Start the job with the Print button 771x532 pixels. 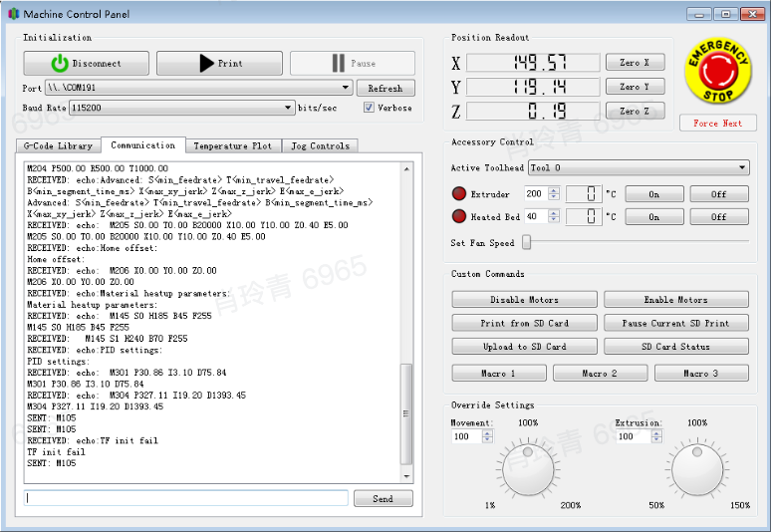pyautogui.click(x=219, y=64)
